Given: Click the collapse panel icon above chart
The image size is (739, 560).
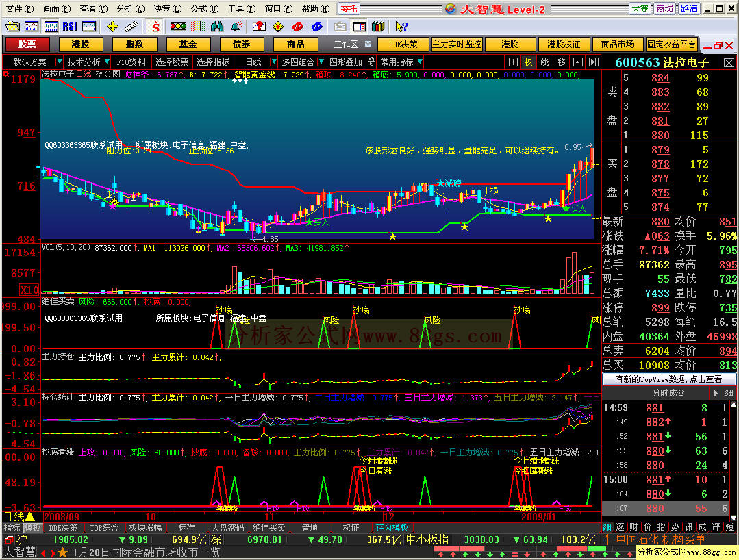Looking at the screenshot, I should point(578,62).
